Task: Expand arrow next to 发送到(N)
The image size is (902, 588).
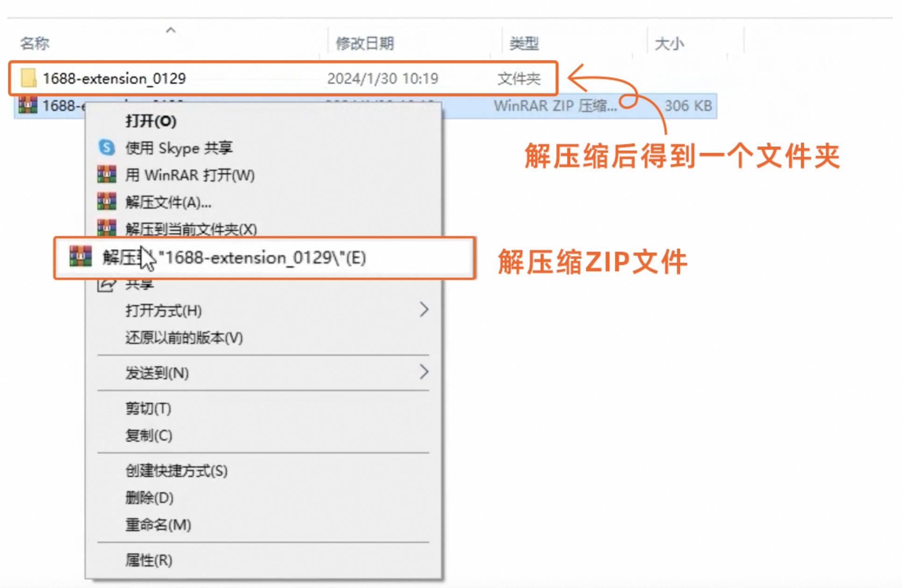Action: coord(423,373)
